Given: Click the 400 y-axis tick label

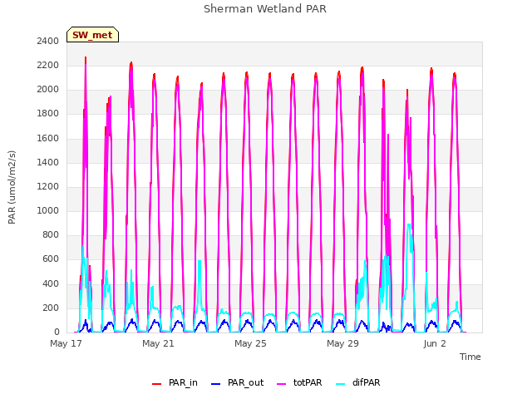Looking at the screenshot, I should coord(51,283).
